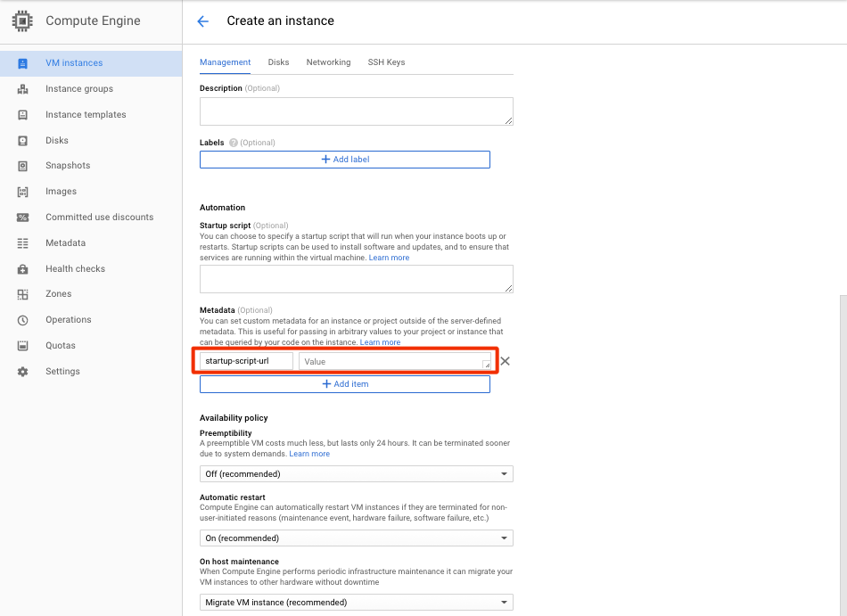Open Settings gear icon in sidebar
The height and width of the screenshot is (616, 847).
23,372
